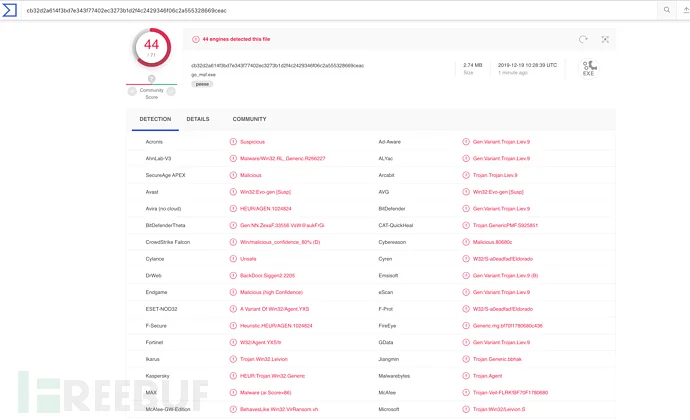This screenshot has height=420, width=690.
Task: Click the hash search input field
Action: (339, 10)
